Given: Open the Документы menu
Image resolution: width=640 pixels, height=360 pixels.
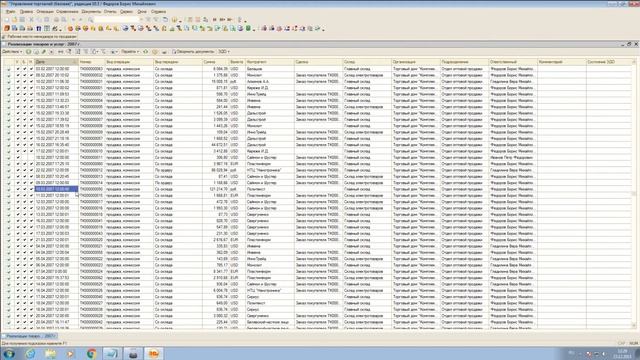Looking at the screenshot, I should (91, 12).
